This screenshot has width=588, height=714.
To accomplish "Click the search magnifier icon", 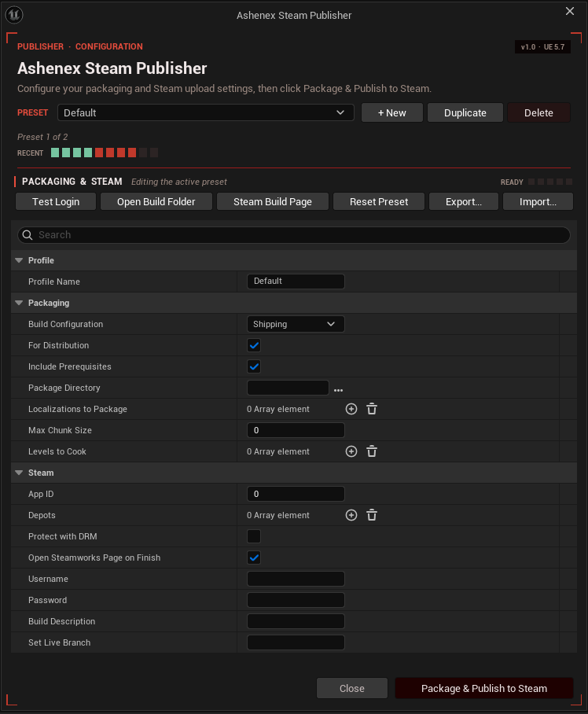I will [x=28, y=235].
